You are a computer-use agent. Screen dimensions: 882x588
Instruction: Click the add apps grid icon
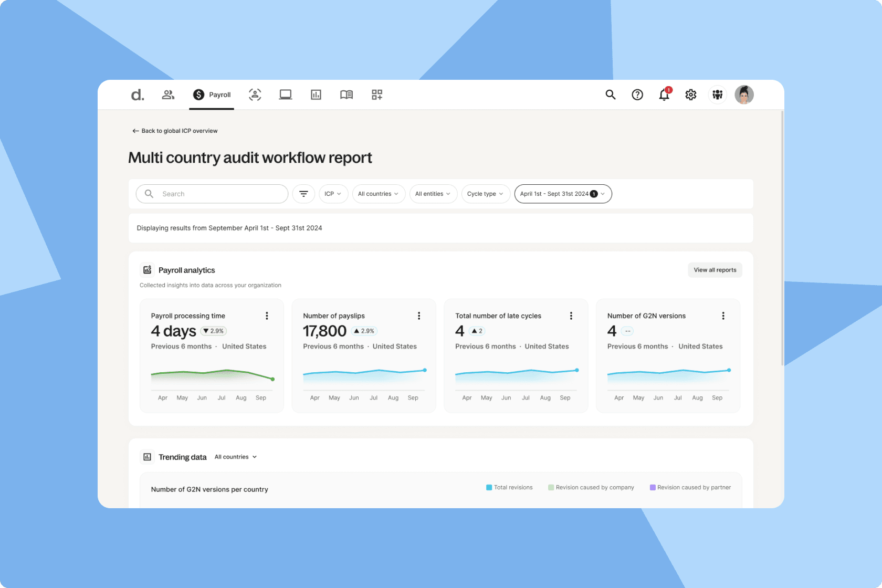coord(377,94)
